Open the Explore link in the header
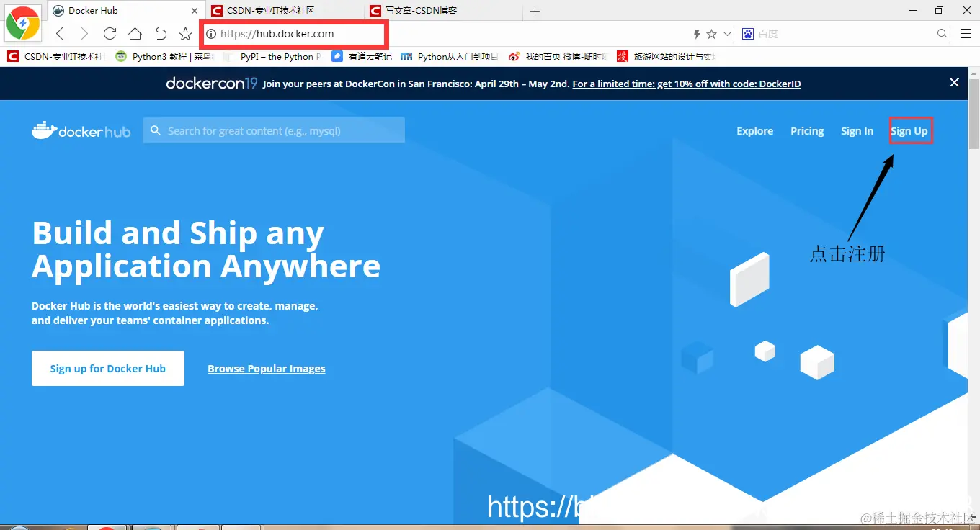Viewport: 980px width, 530px height. tap(754, 131)
